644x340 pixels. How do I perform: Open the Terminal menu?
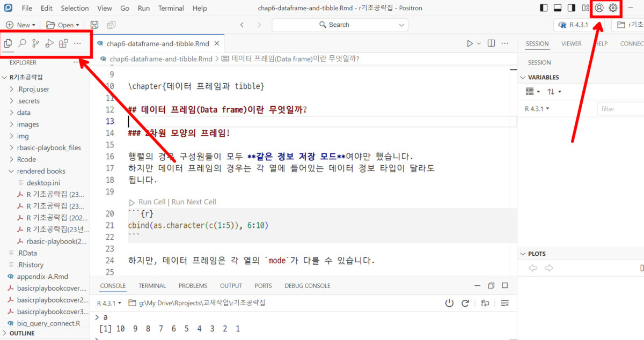[x=171, y=8]
